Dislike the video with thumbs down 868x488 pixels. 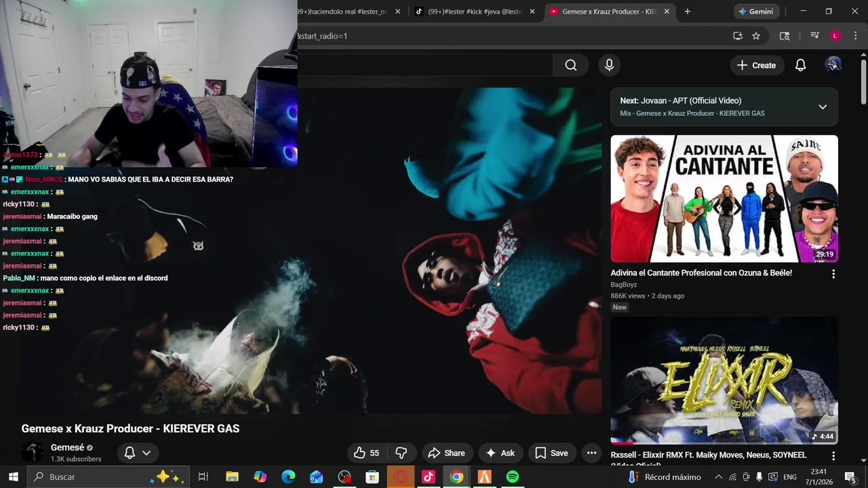(x=401, y=453)
